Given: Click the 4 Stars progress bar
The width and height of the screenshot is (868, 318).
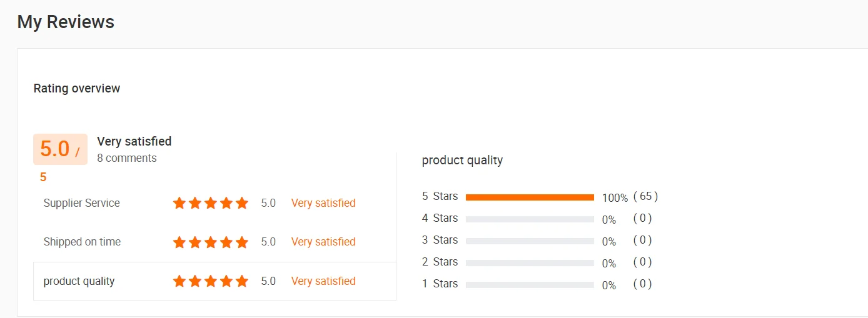Looking at the screenshot, I should pyautogui.click(x=530, y=219).
